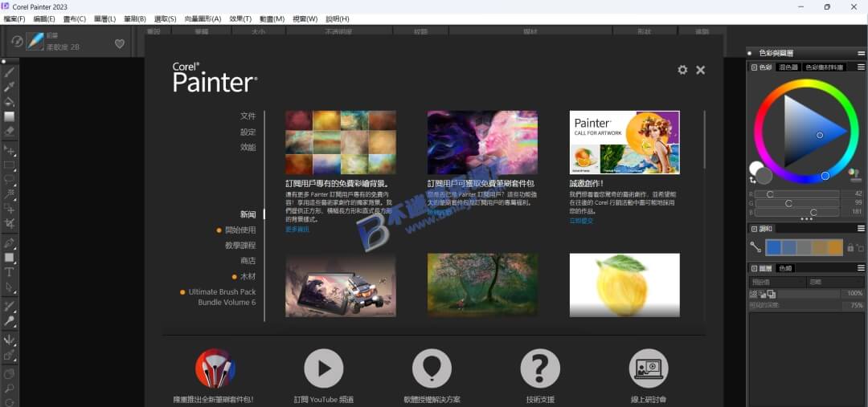The image size is (868, 407).
Task: Select the Brush tool in the toolbox
Action: tap(10, 72)
